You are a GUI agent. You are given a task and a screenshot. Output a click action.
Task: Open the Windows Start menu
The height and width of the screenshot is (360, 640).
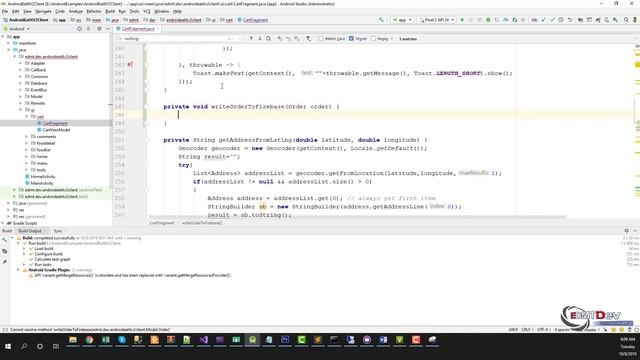point(8,346)
